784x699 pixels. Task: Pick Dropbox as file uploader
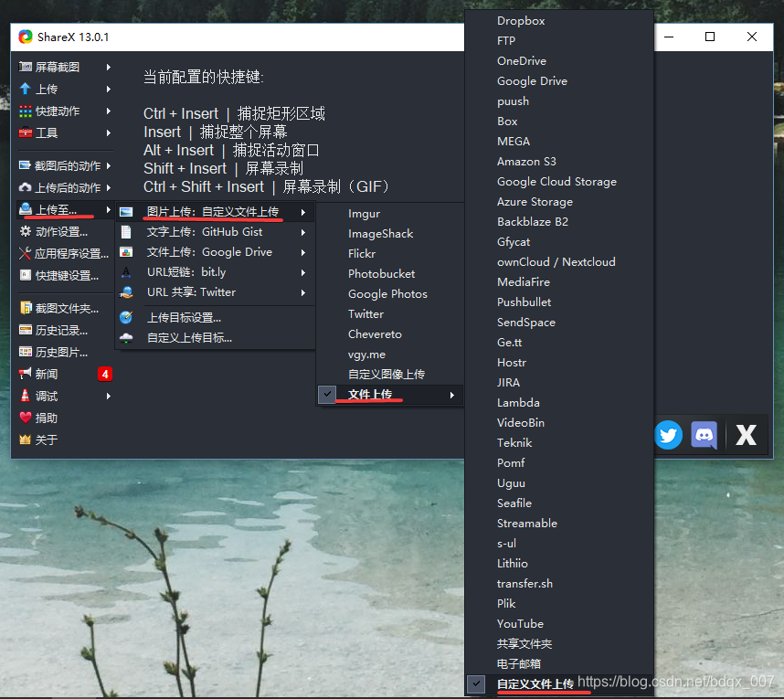(521, 20)
